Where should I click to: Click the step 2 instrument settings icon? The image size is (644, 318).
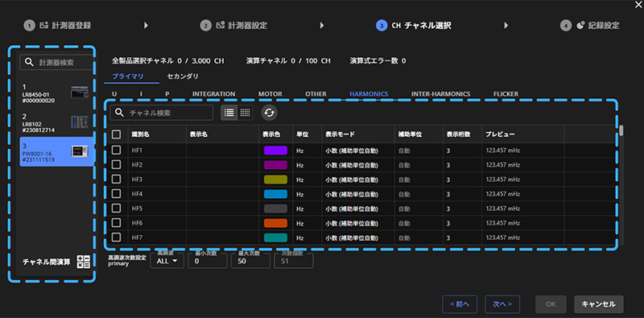(220, 26)
